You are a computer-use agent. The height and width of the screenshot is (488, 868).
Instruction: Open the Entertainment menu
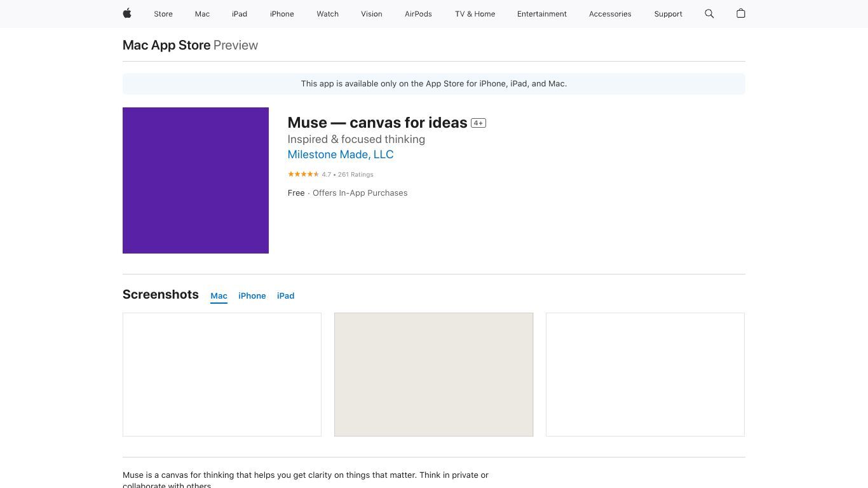542,14
